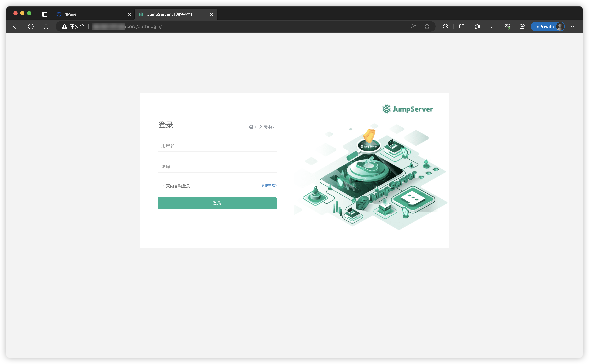The image size is (589, 364).
Task: Select the JumpServer 开源堡垒机 tab
Action: [x=176, y=14]
